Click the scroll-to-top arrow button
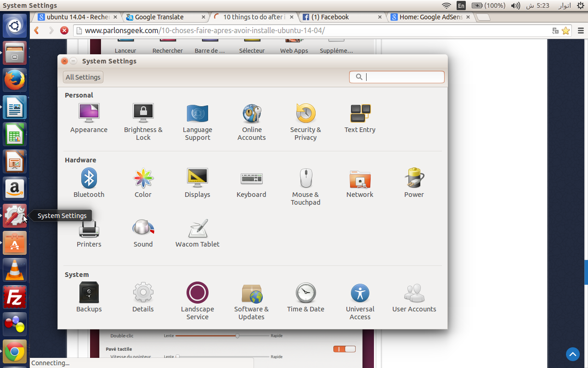 (572, 354)
